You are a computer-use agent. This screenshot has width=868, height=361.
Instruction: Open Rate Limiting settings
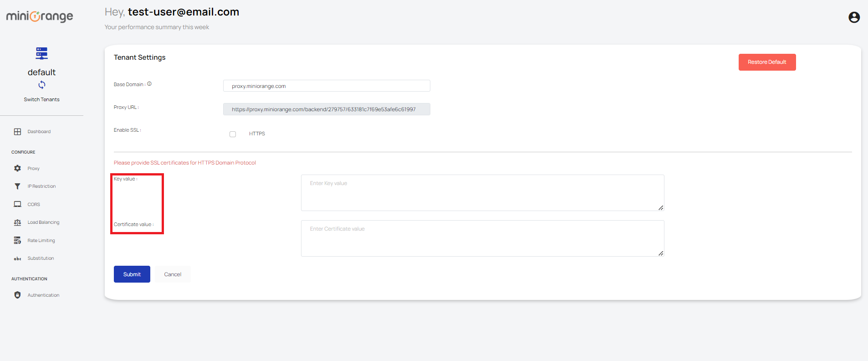tap(41, 241)
